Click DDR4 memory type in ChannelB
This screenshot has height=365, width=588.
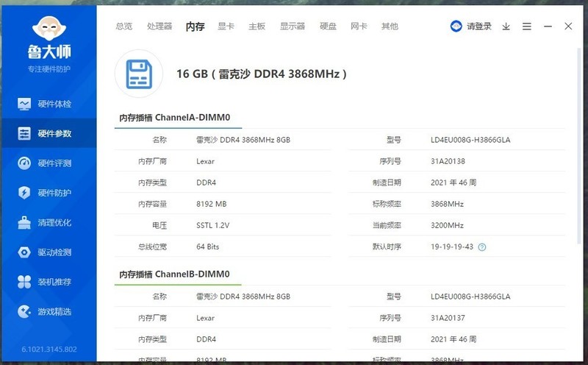tap(207, 339)
